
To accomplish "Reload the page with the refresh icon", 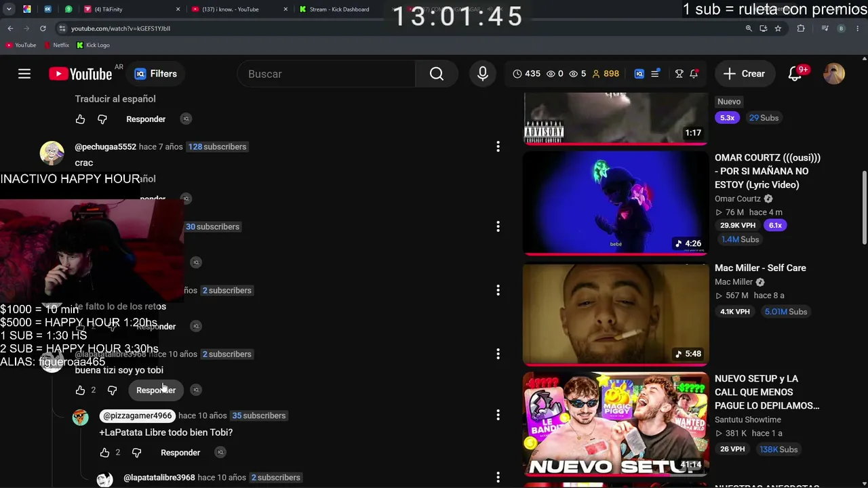I will (43, 28).
